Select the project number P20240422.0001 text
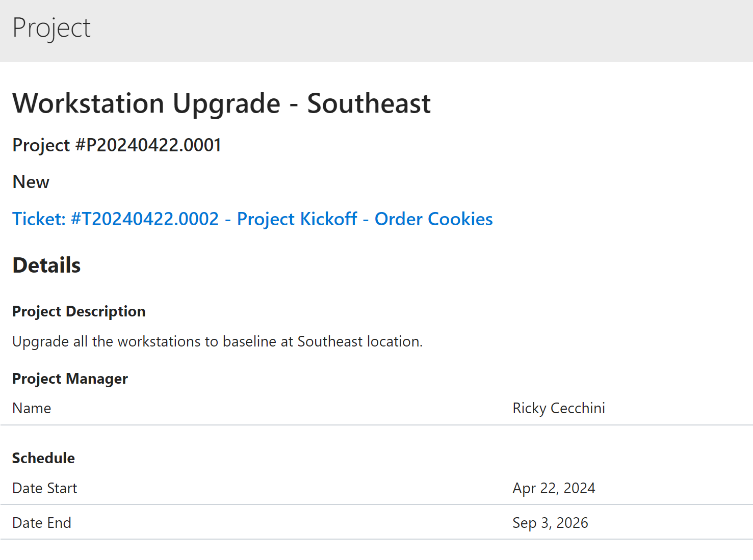This screenshot has width=753, height=560. 153,145
